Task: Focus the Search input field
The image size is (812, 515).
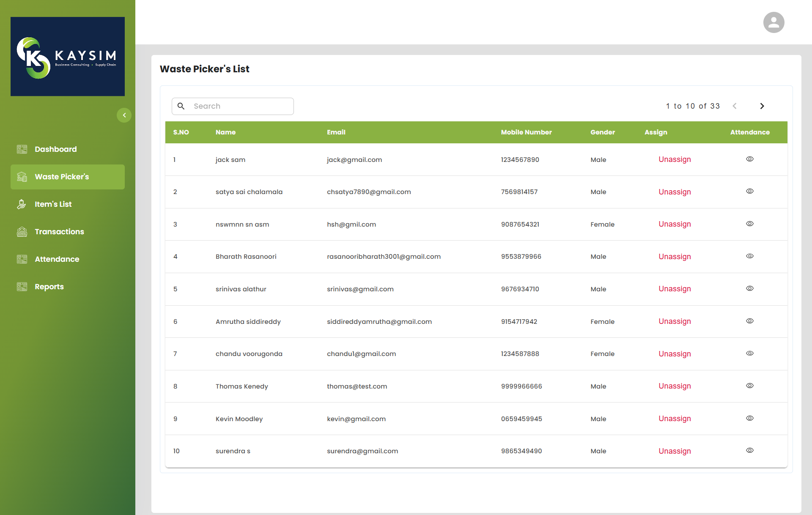Action: click(241, 106)
